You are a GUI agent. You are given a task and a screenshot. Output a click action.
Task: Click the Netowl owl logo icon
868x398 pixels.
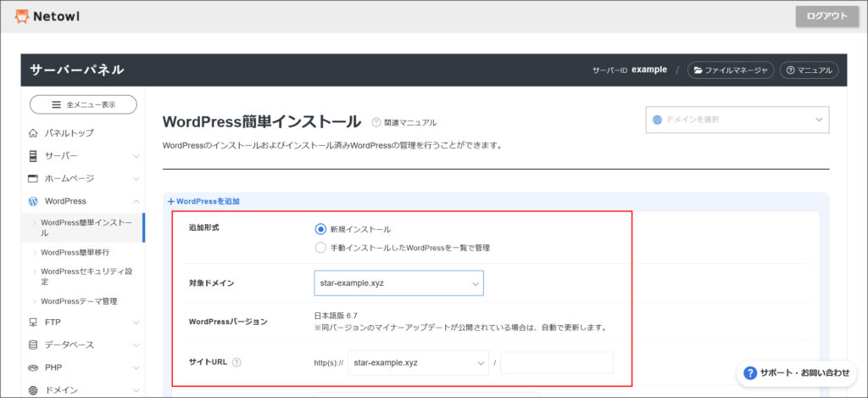(21, 17)
